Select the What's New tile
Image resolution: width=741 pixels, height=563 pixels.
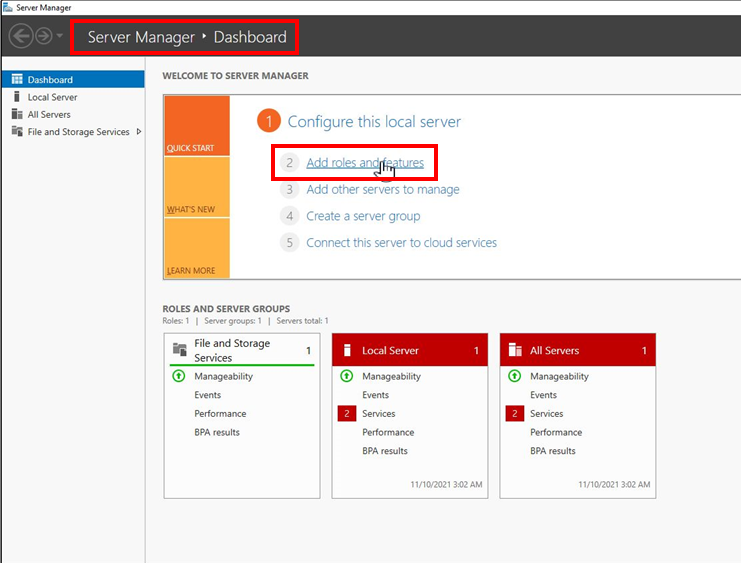[x=197, y=187]
